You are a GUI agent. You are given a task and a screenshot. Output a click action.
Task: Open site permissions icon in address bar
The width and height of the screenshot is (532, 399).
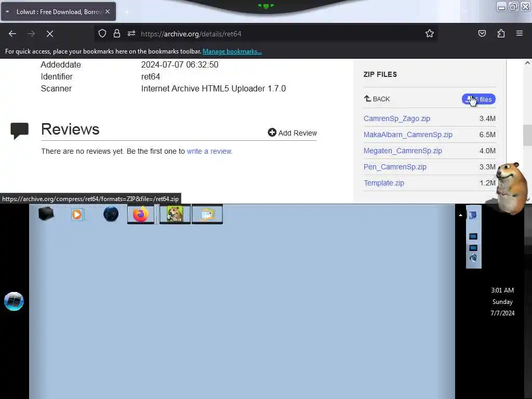point(131,34)
